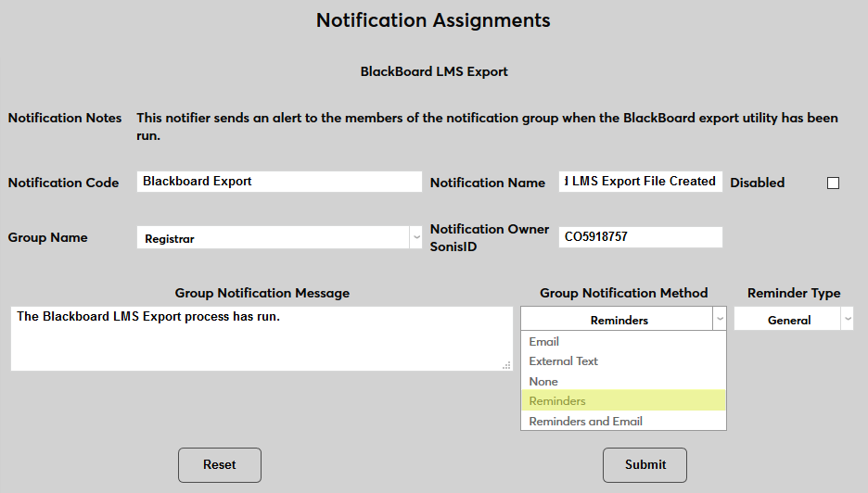Click the Group Notification Message text area

(x=262, y=338)
